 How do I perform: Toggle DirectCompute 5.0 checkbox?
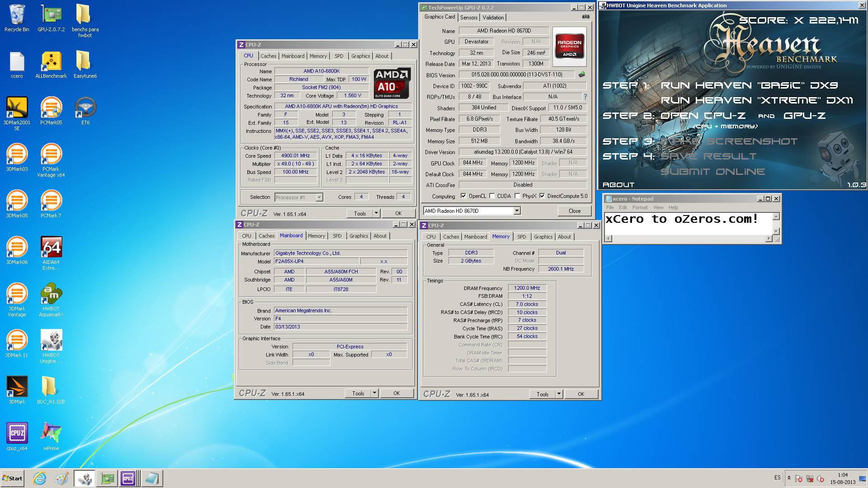pos(542,196)
